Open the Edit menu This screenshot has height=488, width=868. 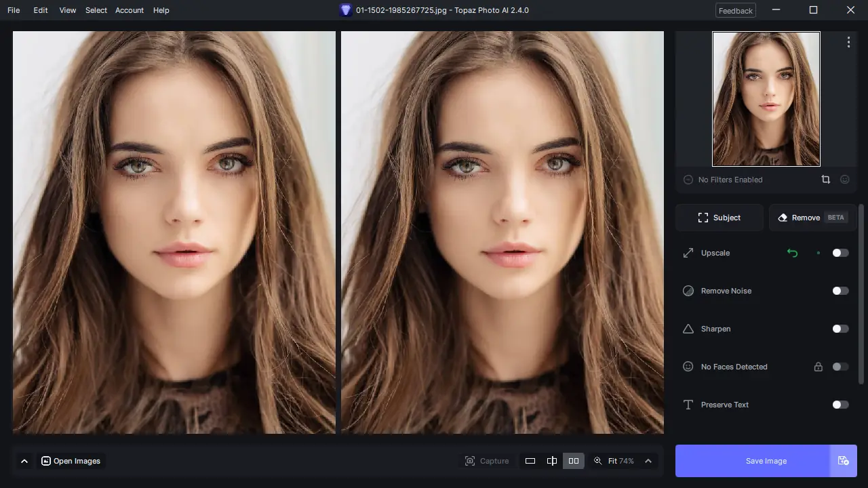41,10
